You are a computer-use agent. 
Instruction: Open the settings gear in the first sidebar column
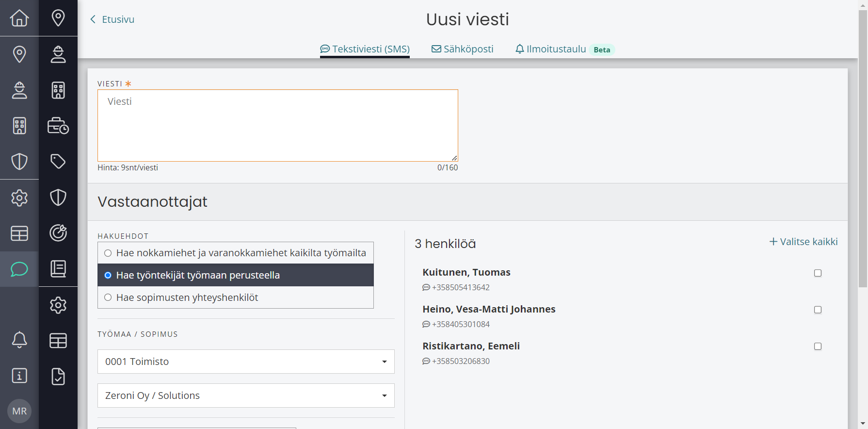coord(19,198)
